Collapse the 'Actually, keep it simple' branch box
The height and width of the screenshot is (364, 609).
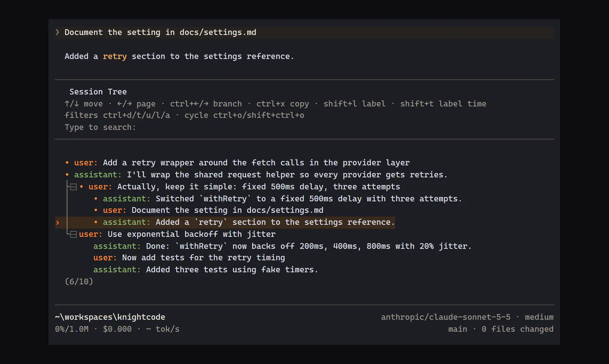pos(73,187)
